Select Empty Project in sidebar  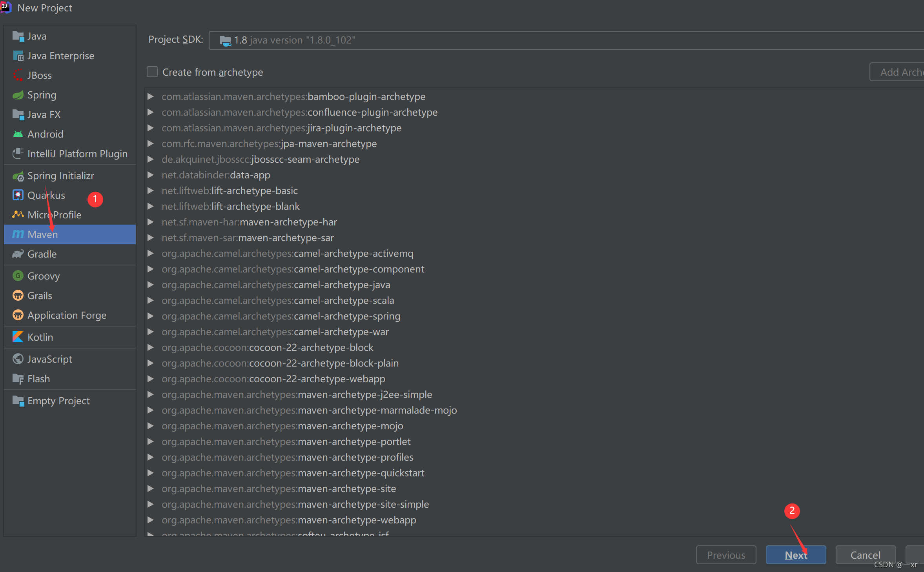[58, 401]
